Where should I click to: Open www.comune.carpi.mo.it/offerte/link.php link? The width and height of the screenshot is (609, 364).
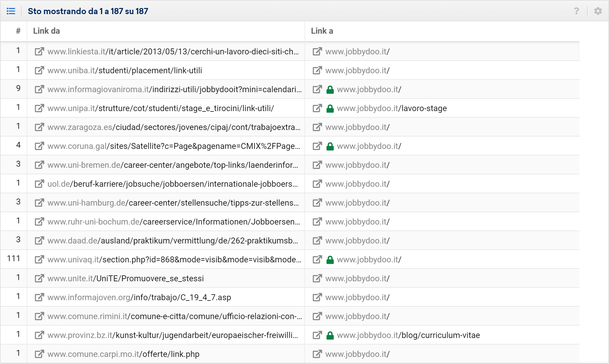(123, 354)
